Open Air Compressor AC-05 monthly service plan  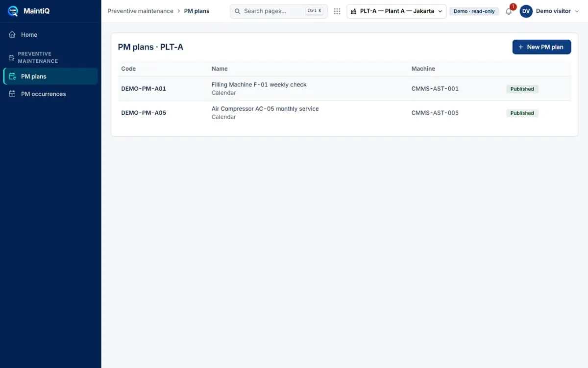coord(265,109)
